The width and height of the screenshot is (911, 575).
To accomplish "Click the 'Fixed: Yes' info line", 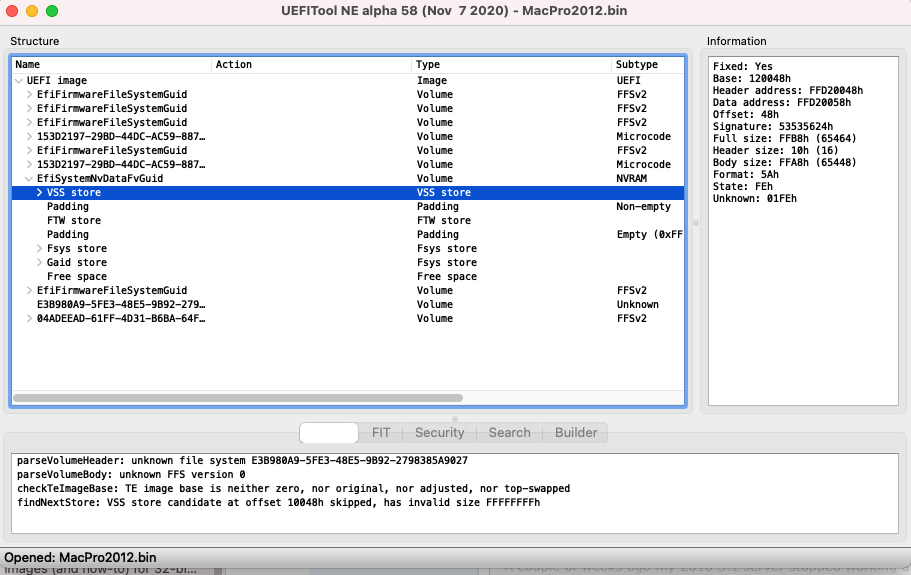I will (743, 66).
